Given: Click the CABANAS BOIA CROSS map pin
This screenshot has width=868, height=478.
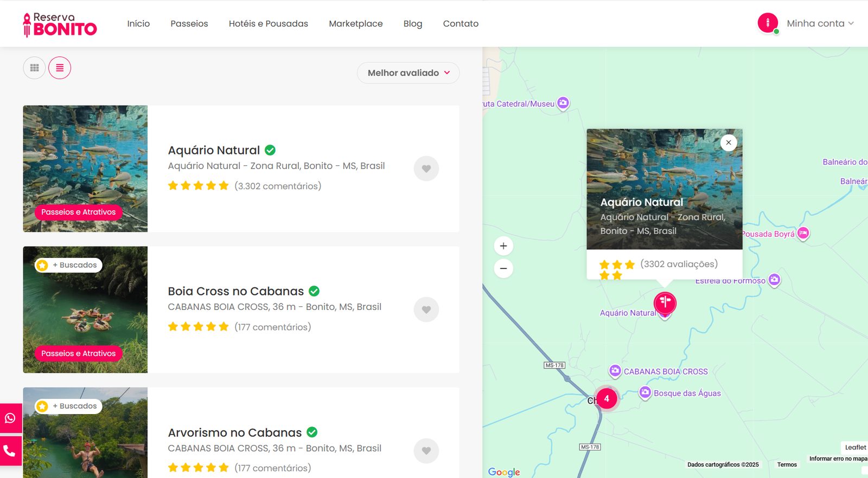Looking at the screenshot, I should pyautogui.click(x=615, y=371).
